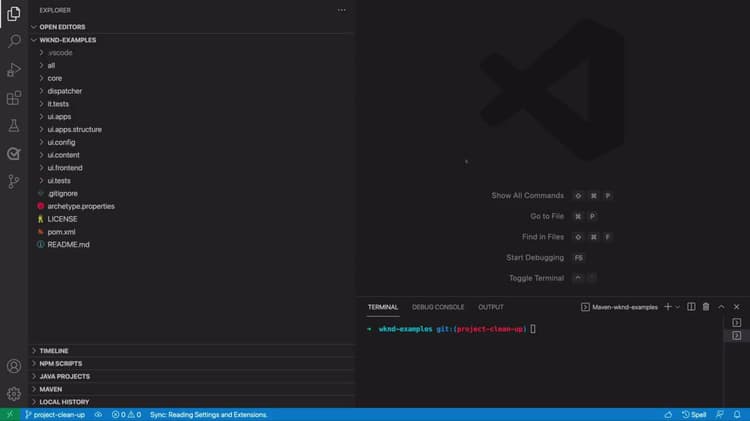
Task: Open the README.md file
Action: pos(191,244)
